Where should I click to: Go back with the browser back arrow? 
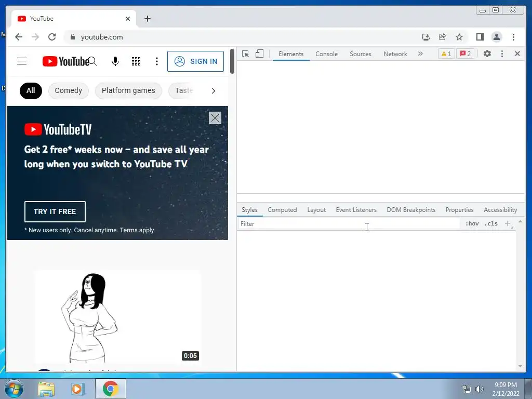(19, 37)
